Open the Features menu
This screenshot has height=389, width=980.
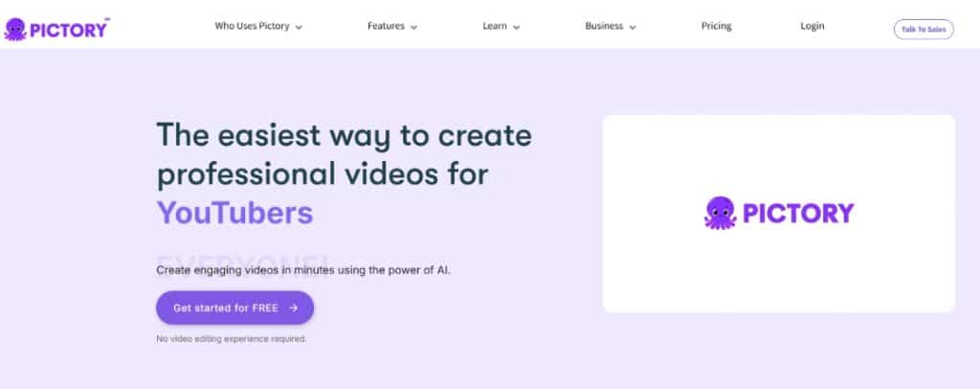(x=386, y=27)
